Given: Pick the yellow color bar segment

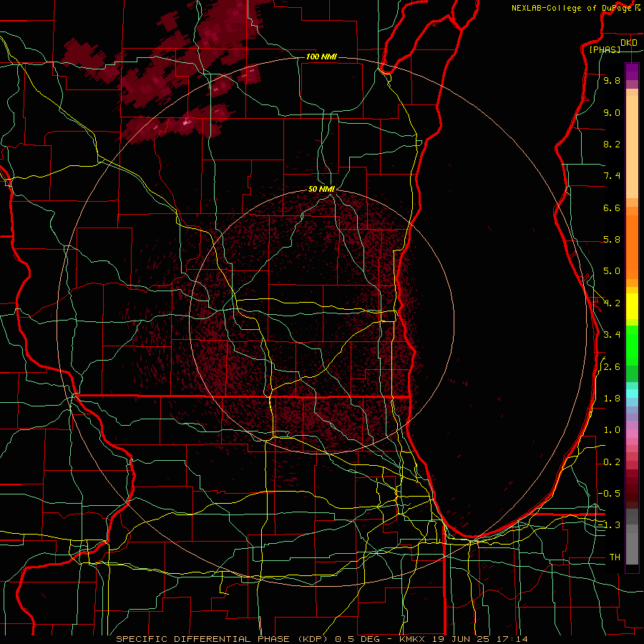Looking at the screenshot, I should click(632, 306).
